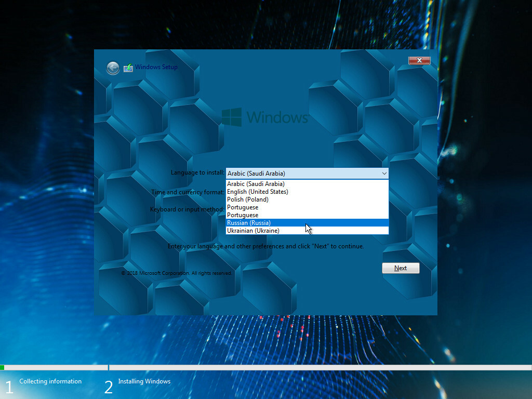Click the Collecting information step label

click(50, 381)
